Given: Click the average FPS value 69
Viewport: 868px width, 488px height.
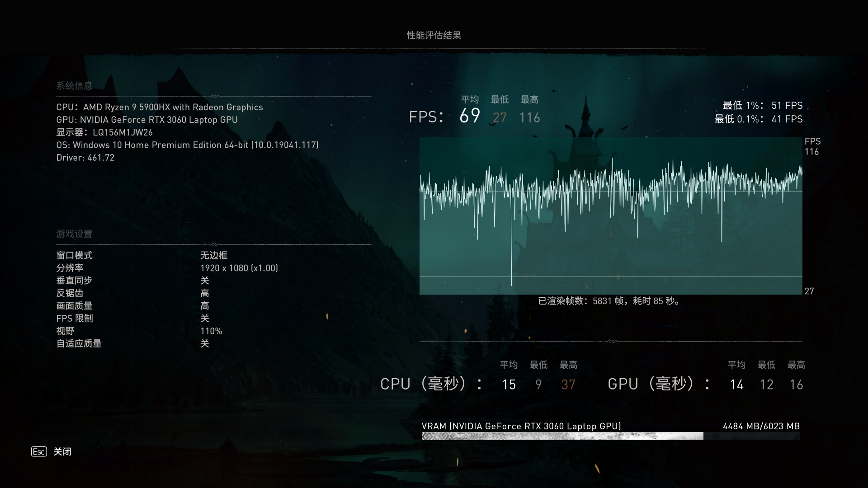Looking at the screenshot, I should click(x=470, y=116).
